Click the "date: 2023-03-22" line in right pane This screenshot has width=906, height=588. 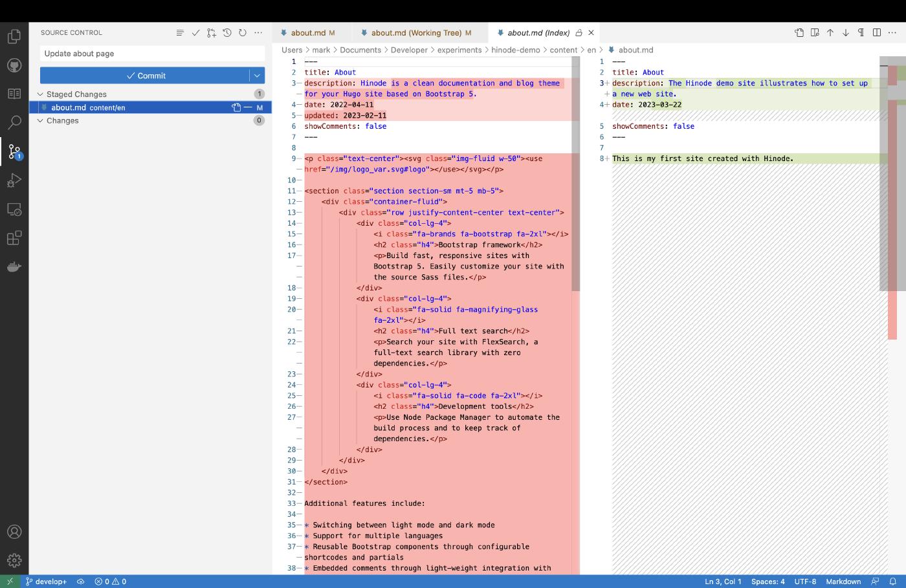pos(646,105)
